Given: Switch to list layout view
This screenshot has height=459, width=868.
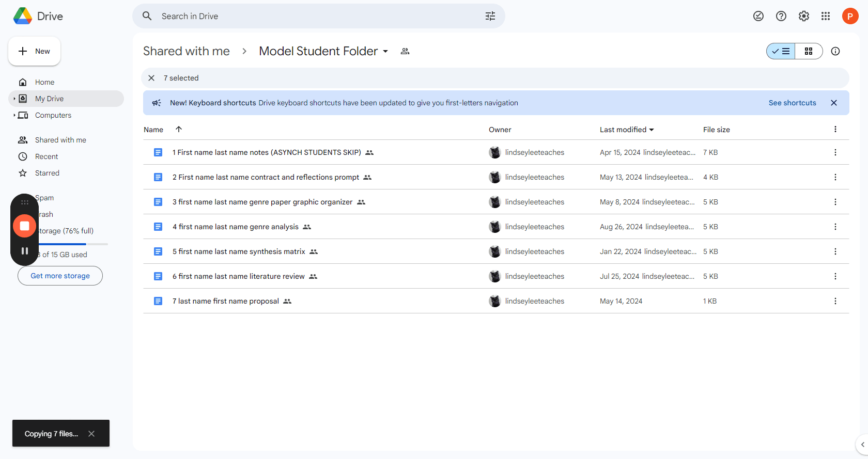Looking at the screenshot, I should pyautogui.click(x=781, y=51).
